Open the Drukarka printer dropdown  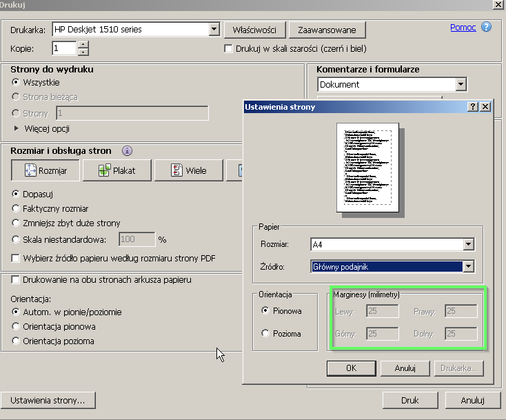[213, 30]
